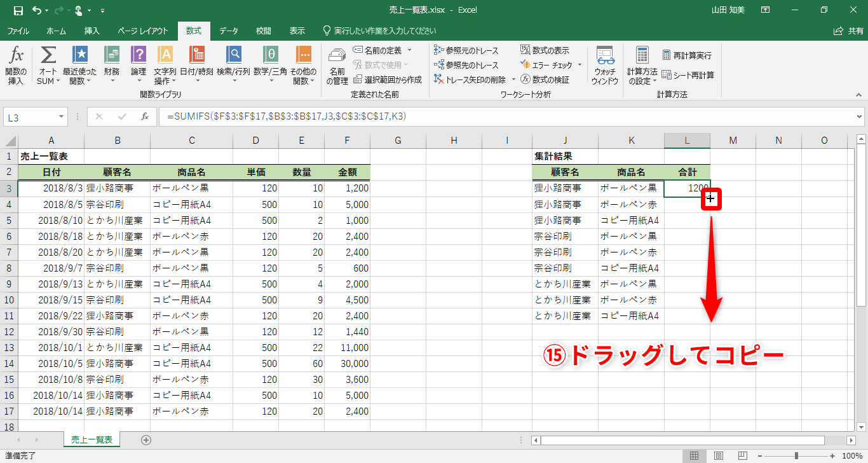
Task: Expand the formula bar with the chevron
Action: (x=860, y=117)
